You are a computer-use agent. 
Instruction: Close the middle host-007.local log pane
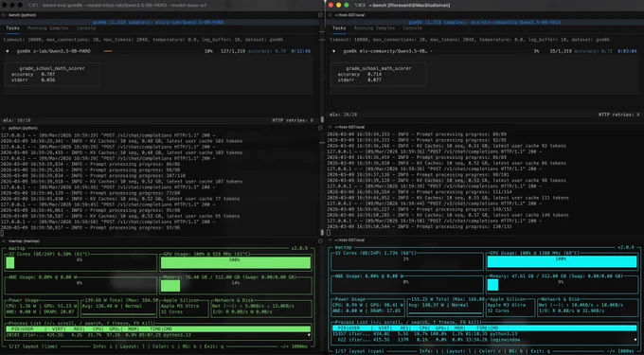point(330,127)
